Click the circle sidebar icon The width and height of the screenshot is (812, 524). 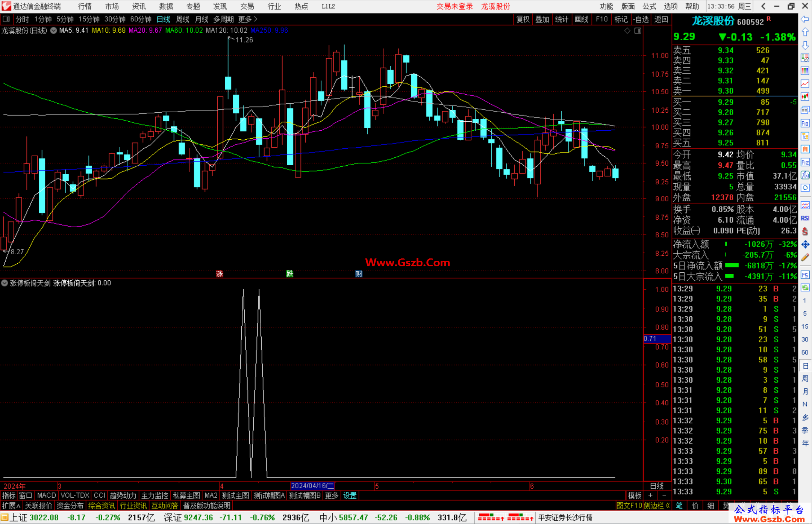pyautogui.click(x=805, y=188)
